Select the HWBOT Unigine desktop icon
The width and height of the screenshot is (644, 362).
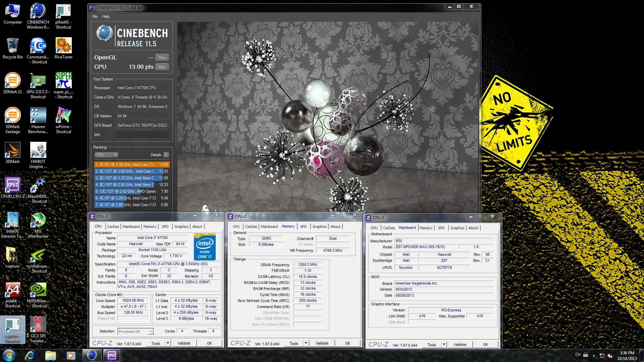(38, 156)
